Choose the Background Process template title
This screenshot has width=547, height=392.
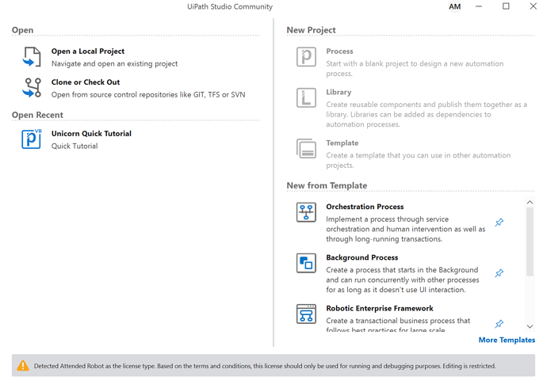362,257
